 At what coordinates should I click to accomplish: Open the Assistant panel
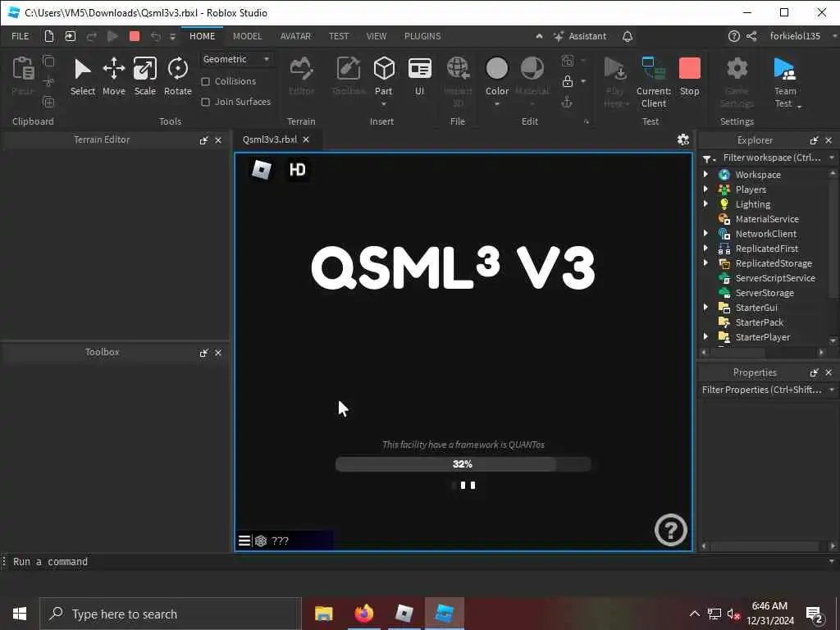580,36
